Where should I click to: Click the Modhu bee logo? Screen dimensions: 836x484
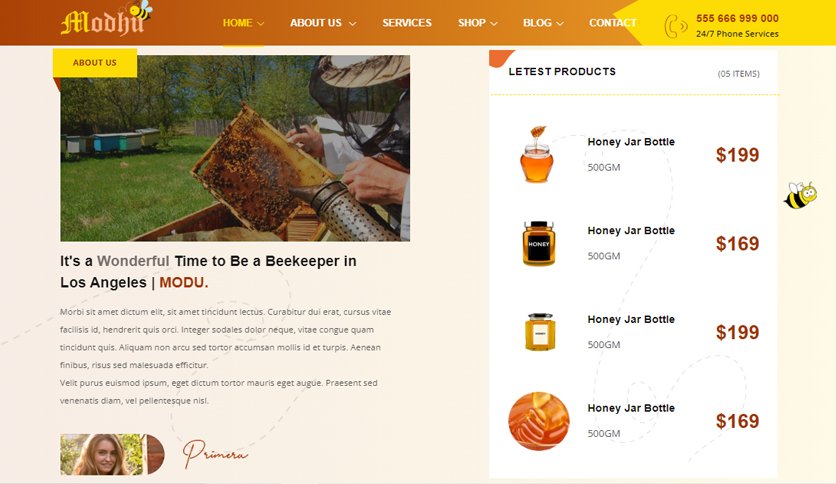(107, 19)
